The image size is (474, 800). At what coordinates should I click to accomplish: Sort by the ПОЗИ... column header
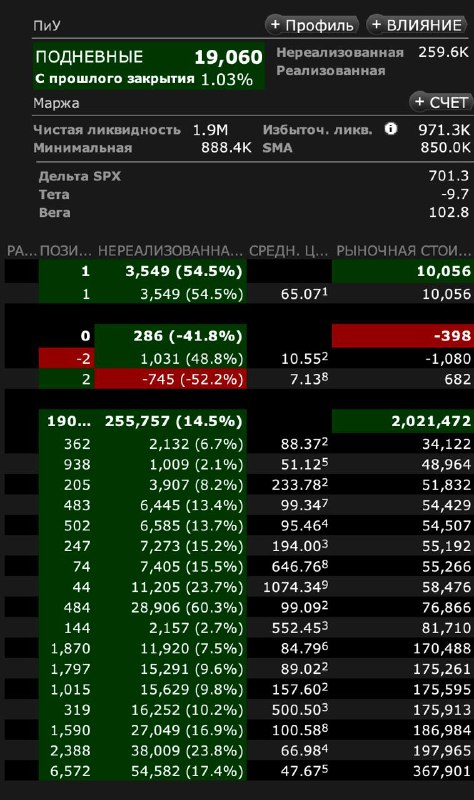tap(65, 251)
